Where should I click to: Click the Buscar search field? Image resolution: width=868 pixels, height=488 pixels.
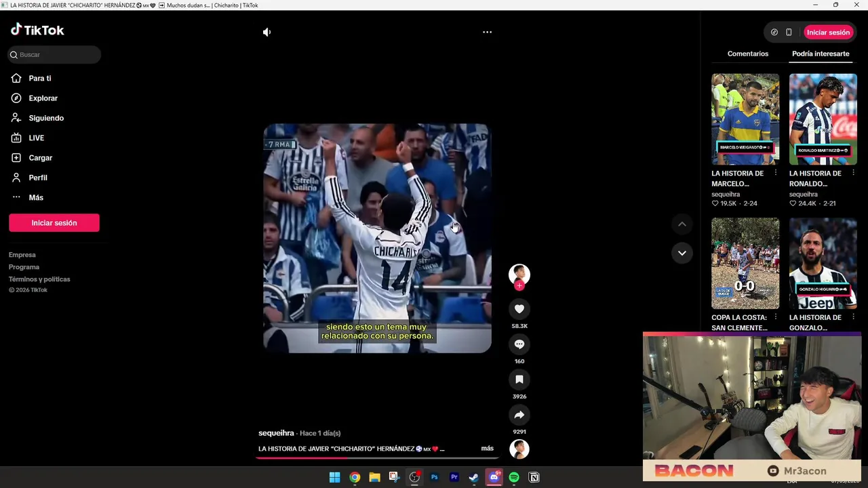[54, 54]
